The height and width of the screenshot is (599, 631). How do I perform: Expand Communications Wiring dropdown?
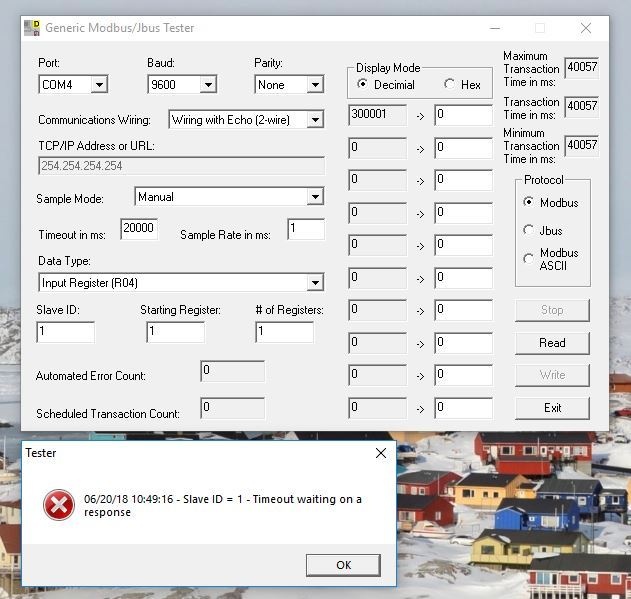coord(315,120)
